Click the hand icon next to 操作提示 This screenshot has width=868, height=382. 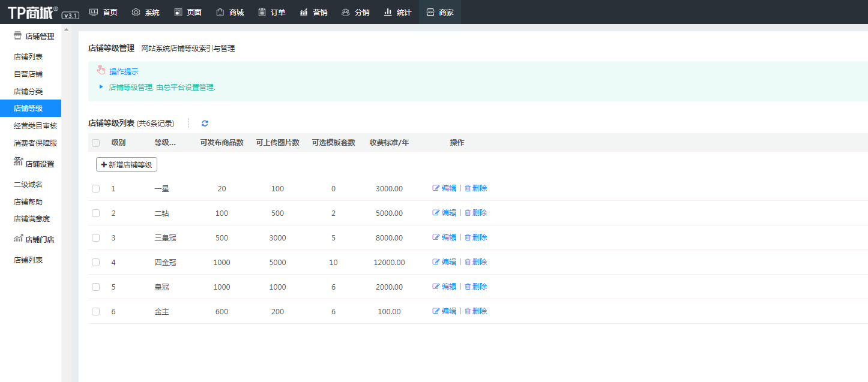coord(101,71)
